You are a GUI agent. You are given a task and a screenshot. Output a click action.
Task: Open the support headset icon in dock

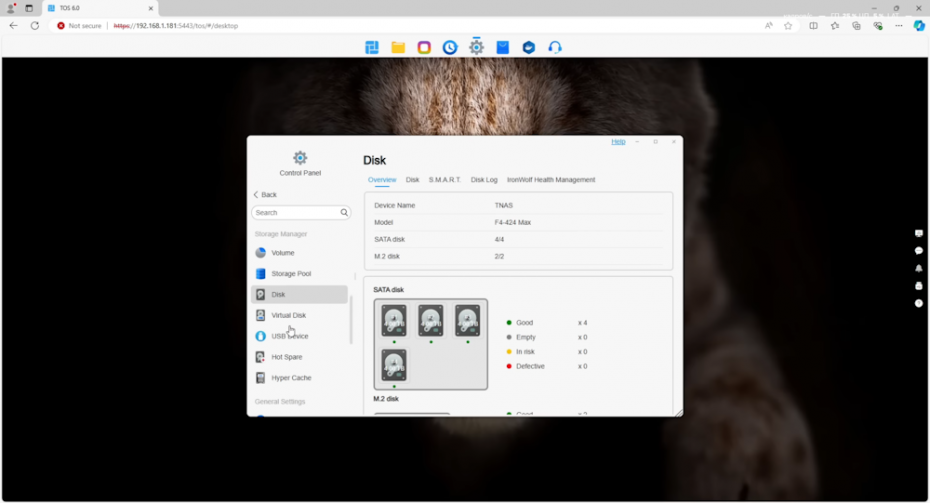(555, 47)
